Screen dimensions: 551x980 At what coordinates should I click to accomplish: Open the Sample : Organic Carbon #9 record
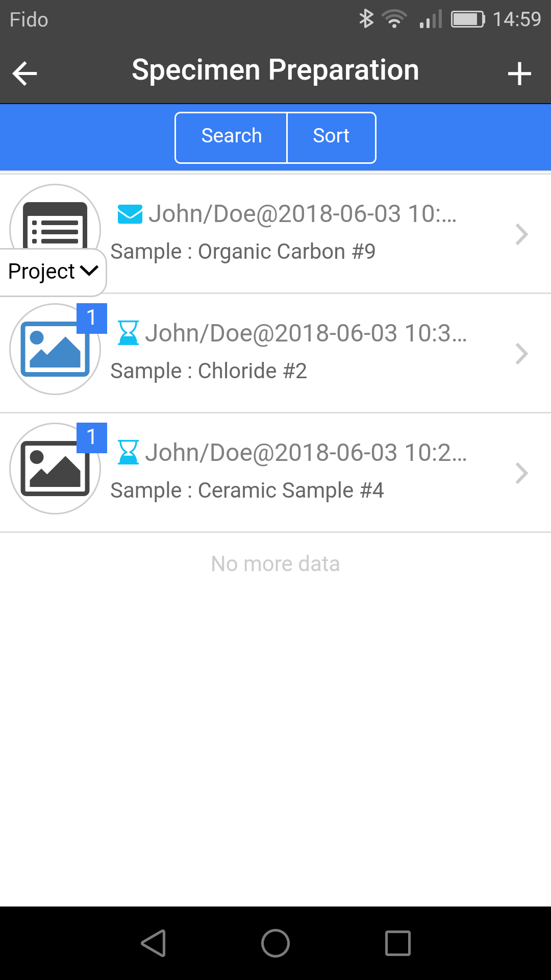tap(275, 234)
